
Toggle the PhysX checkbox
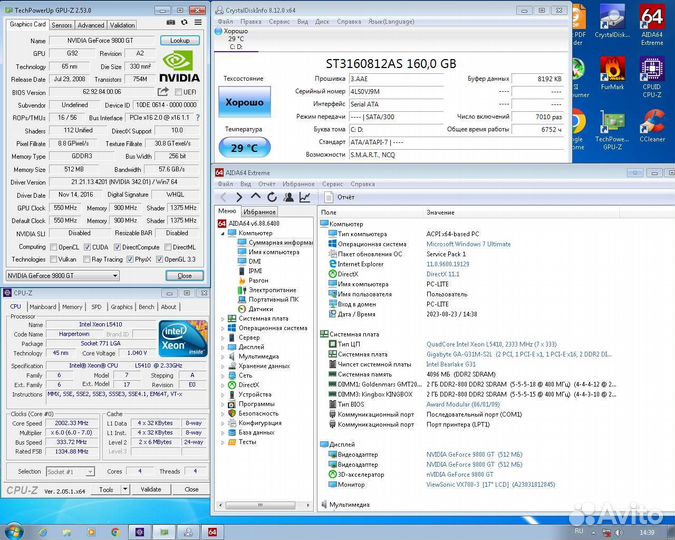coord(130,259)
